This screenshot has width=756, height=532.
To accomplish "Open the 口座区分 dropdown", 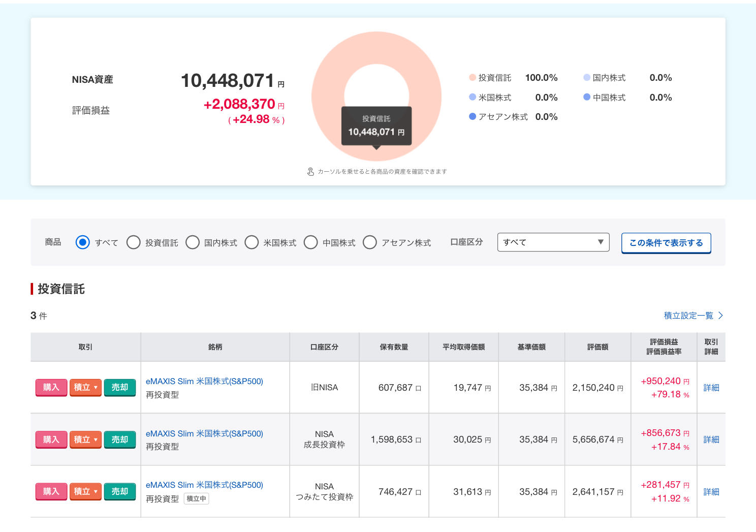I will click(x=553, y=242).
